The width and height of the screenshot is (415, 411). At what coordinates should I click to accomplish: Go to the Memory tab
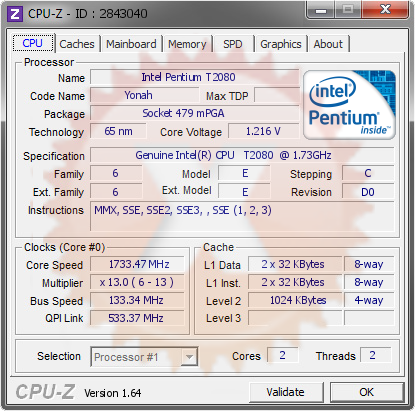(187, 44)
